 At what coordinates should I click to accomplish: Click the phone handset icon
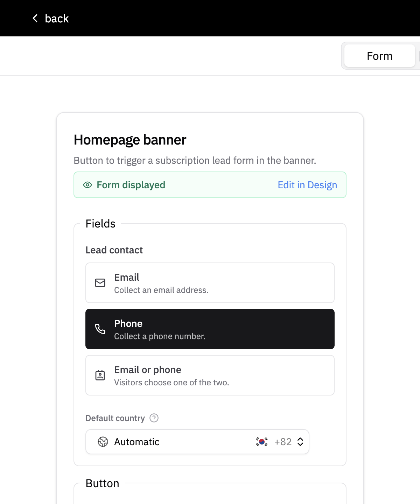click(x=100, y=329)
